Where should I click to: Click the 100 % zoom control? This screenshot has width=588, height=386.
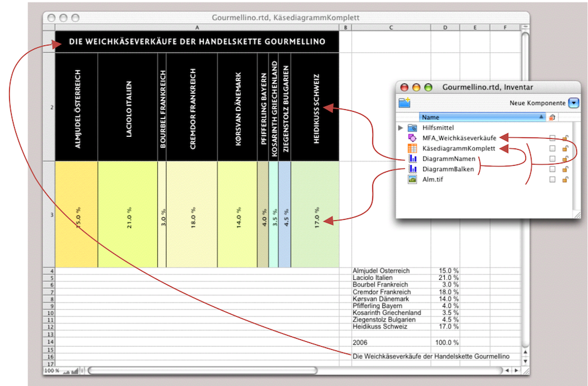pos(51,371)
